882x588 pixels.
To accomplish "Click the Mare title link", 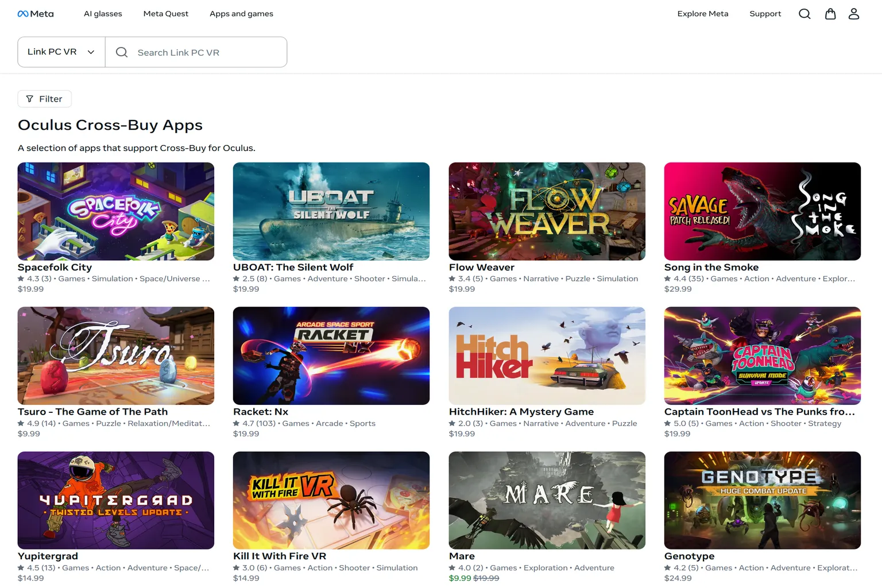I will pyautogui.click(x=462, y=556).
